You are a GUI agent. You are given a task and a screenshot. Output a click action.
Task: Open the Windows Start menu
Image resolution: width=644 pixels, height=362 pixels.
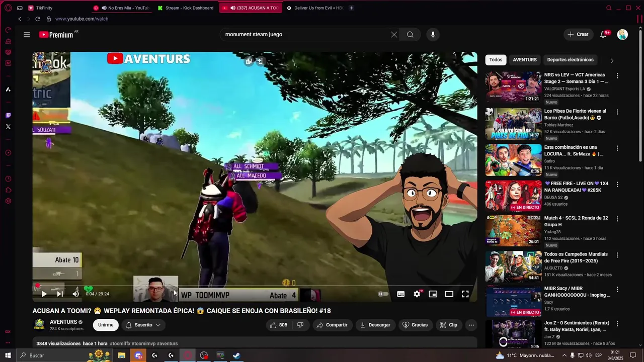coord(8,355)
